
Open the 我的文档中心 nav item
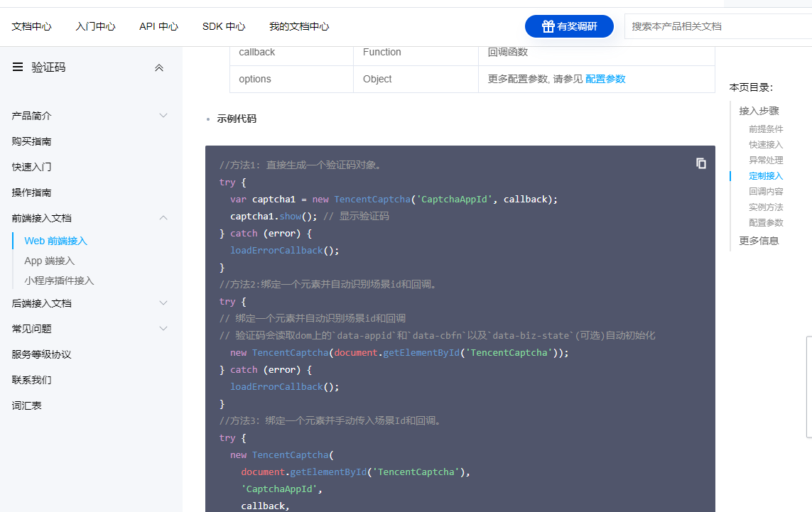point(299,26)
